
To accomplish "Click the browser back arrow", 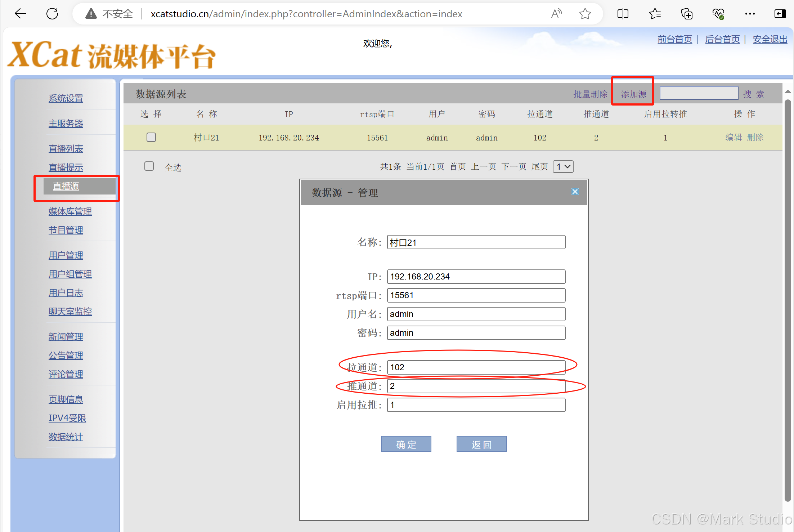I will coord(21,14).
